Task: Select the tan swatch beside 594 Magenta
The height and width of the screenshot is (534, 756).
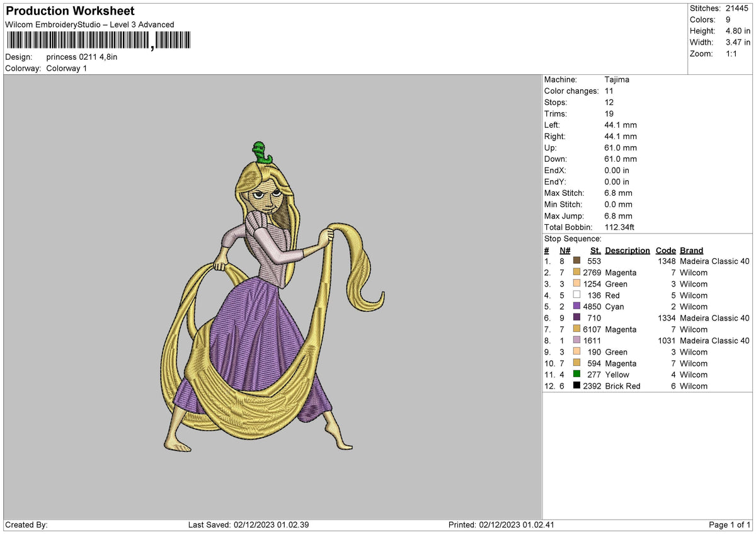Action: point(576,363)
